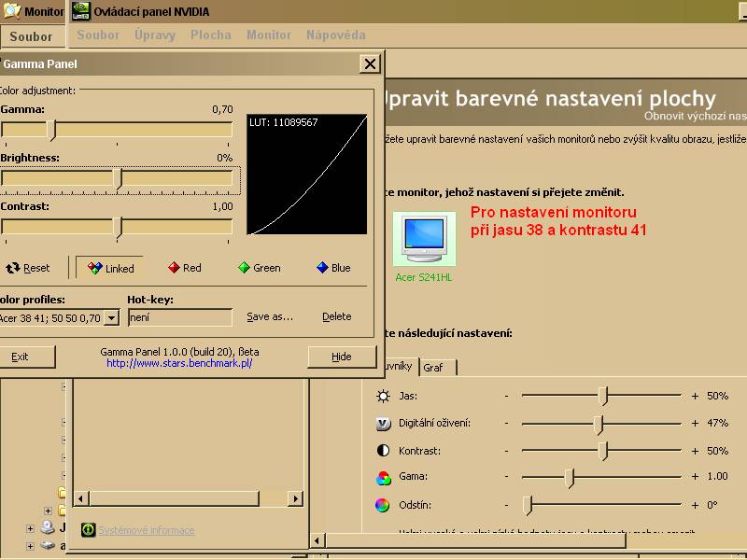Viewport: 747px width, 560px height.
Task: Click the Kontrast half-circle icon
Action: (383, 451)
